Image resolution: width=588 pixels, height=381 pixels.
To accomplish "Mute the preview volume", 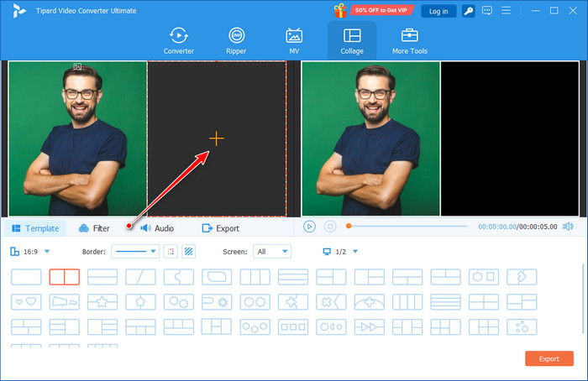I will coord(568,227).
